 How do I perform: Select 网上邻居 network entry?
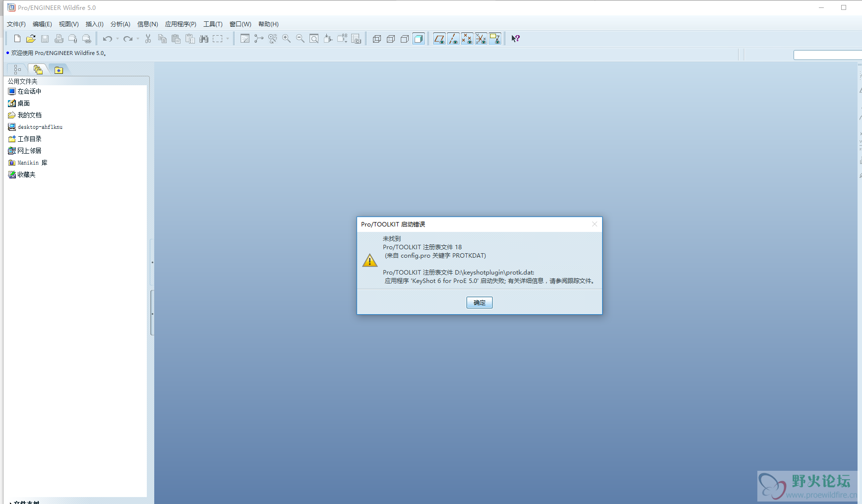coord(25,151)
